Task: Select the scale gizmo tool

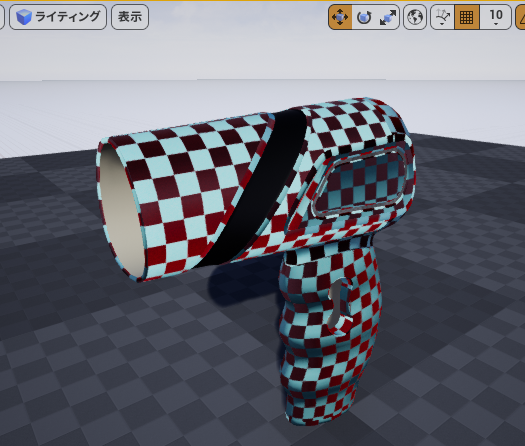Action: 388,17
